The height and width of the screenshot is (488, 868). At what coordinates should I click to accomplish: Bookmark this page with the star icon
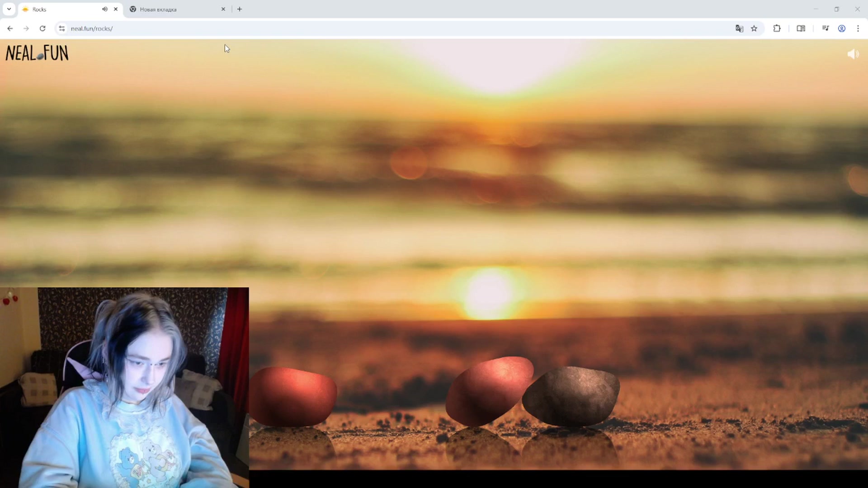coord(754,28)
